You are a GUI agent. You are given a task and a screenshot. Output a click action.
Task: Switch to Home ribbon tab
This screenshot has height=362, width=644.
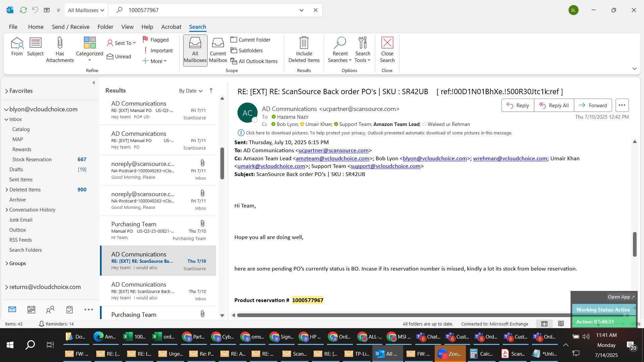pyautogui.click(x=36, y=27)
